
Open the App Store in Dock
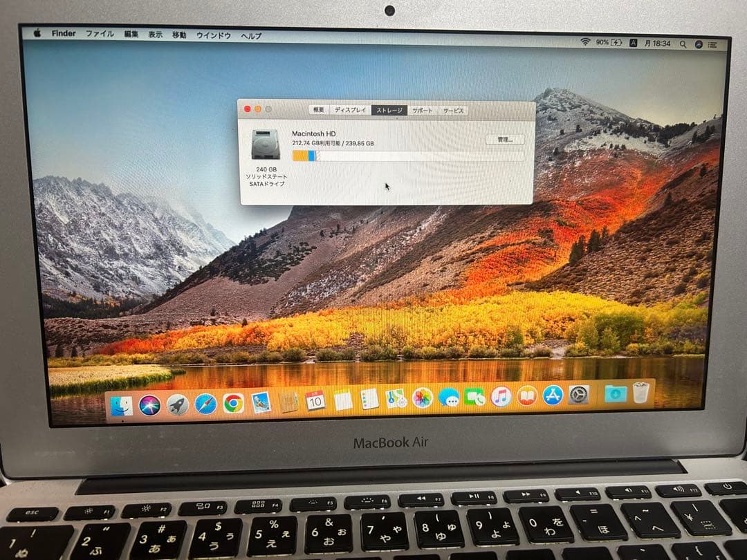pyautogui.click(x=553, y=395)
